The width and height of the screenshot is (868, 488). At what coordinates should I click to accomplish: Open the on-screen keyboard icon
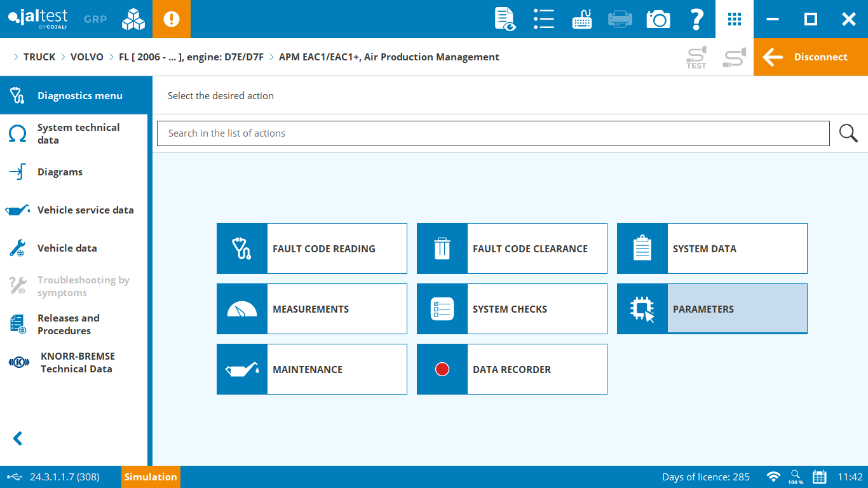pyautogui.click(x=582, y=19)
